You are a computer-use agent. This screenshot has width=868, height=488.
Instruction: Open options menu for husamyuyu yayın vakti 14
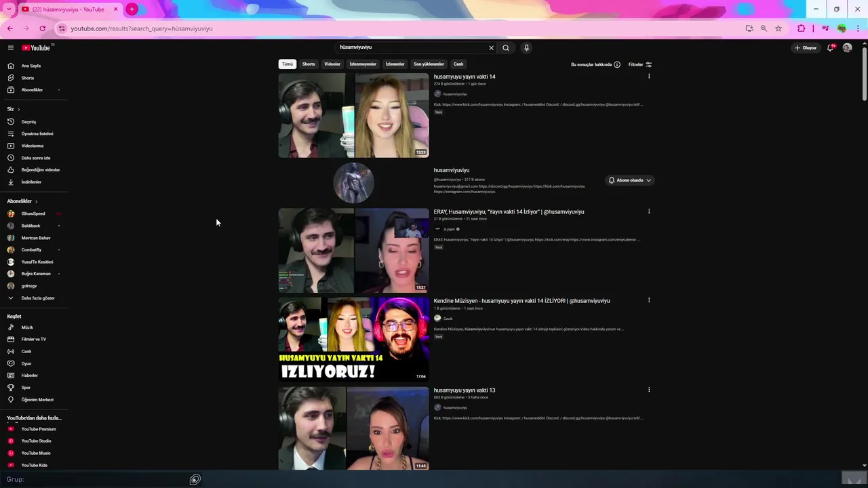(649, 76)
